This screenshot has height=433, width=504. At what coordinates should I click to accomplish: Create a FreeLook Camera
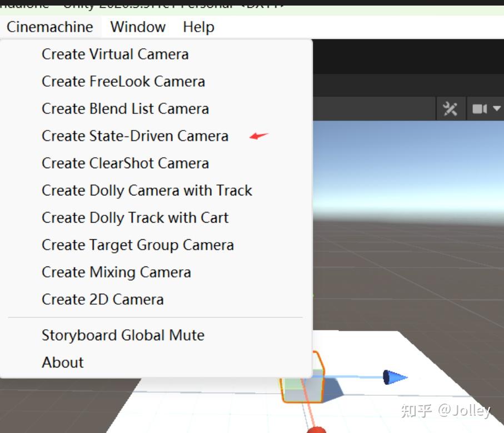123,81
